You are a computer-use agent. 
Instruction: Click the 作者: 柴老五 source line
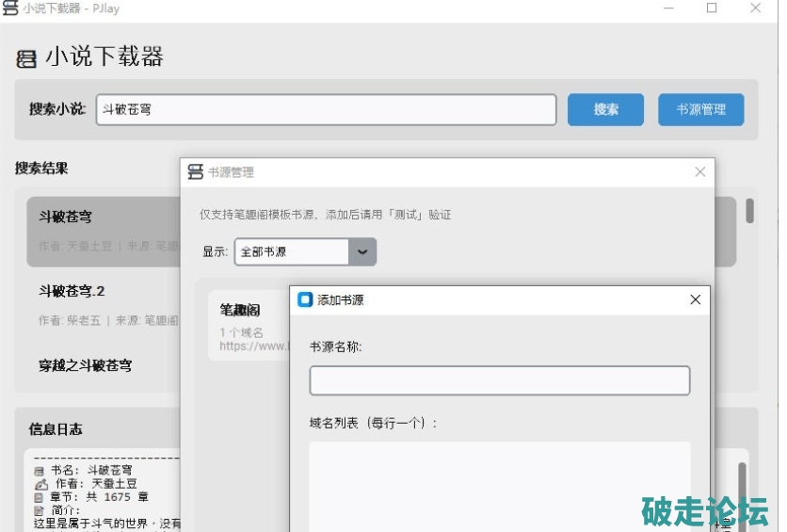tap(108, 320)
